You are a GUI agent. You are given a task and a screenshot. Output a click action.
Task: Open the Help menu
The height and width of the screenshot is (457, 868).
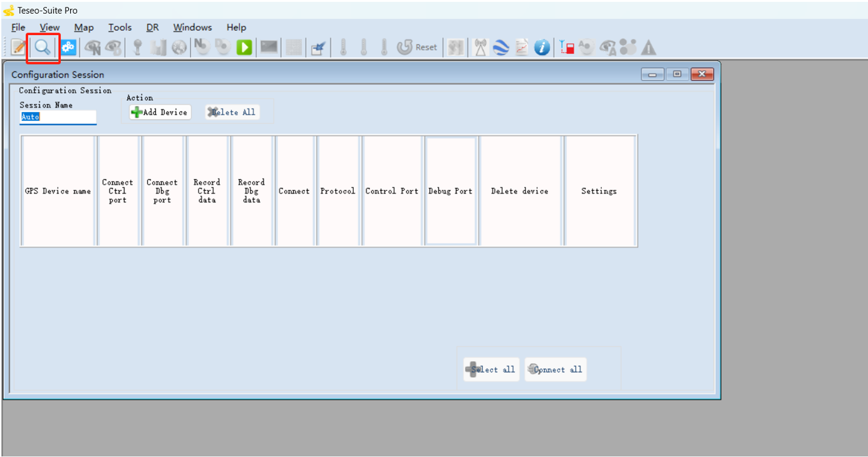click(x=236, y=28)
